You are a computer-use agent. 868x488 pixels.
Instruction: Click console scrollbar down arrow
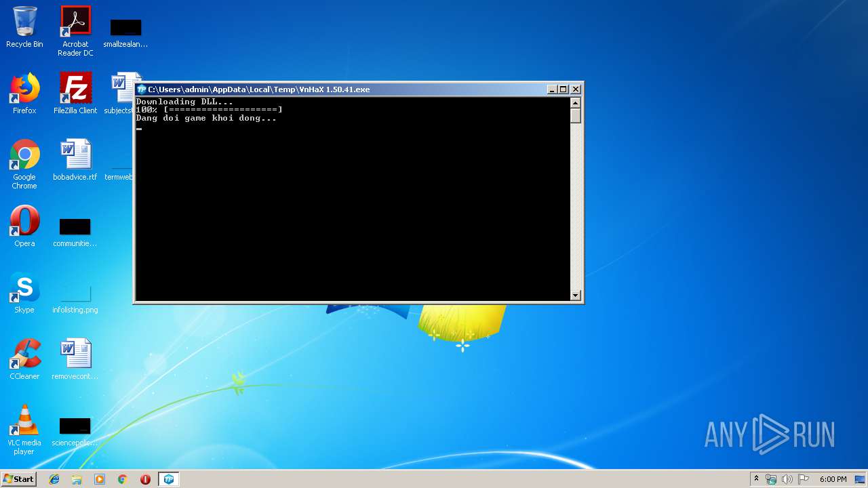[576, 296]
